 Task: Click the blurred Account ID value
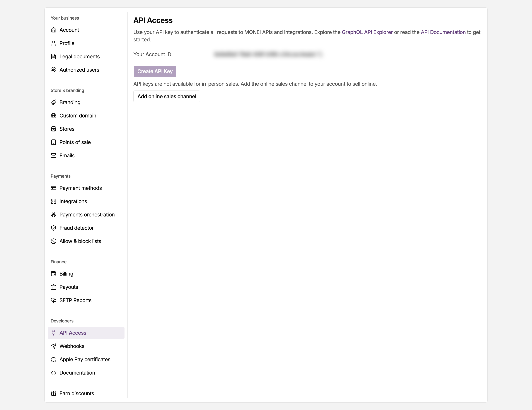click(x=268, y=54)
